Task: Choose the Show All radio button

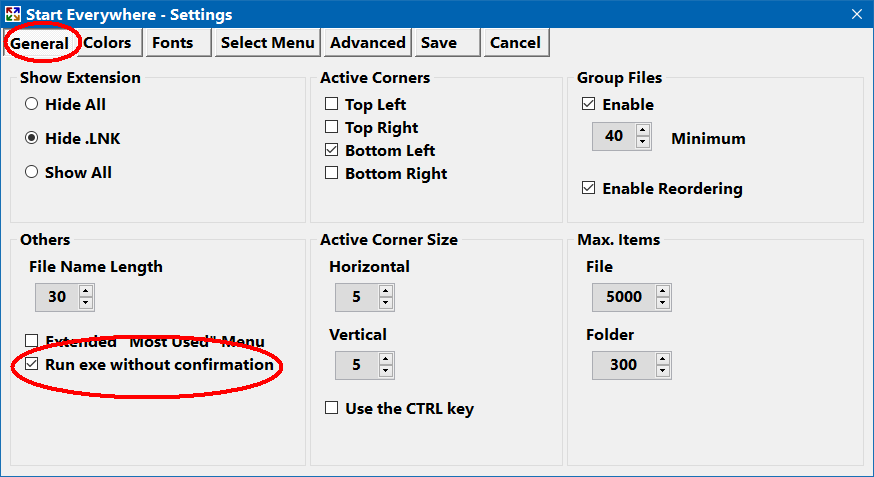Action: click(x=32, y=172)
